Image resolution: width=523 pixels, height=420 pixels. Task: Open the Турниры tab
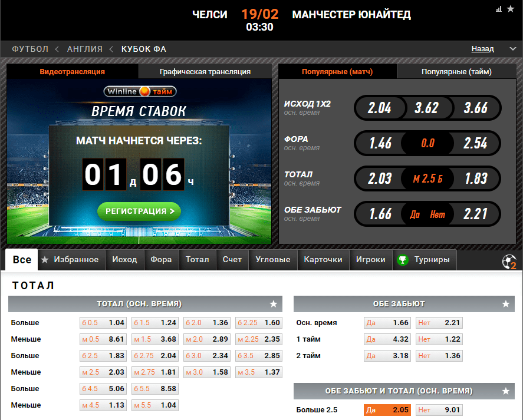[x=425, y=259]
